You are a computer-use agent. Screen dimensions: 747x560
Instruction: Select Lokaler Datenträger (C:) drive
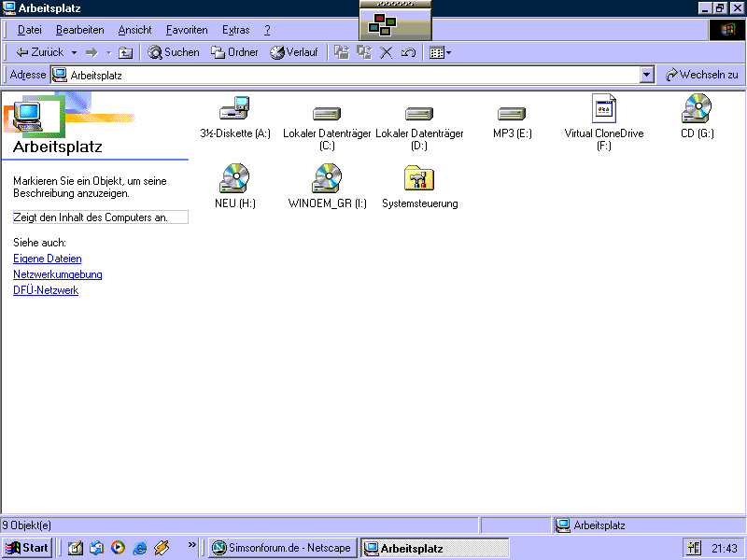coord(327,113)
